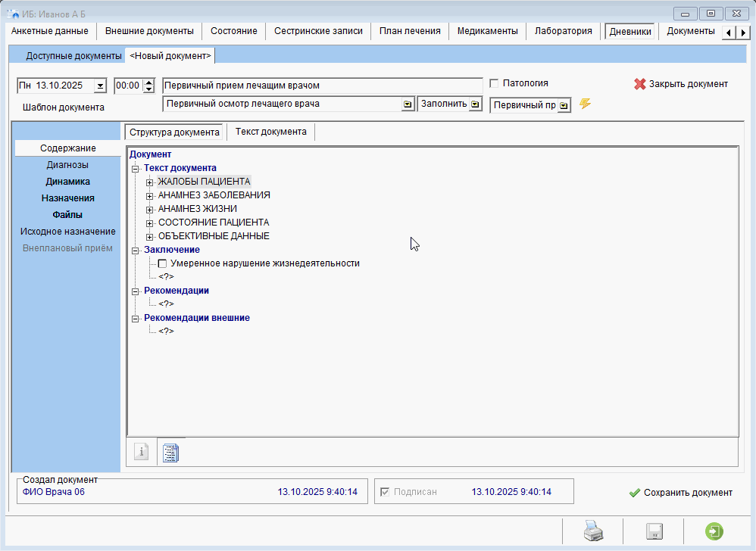Expand the ЖАЛОБЫ ПАЦИЕНТА tree node

tap(150, 182)
